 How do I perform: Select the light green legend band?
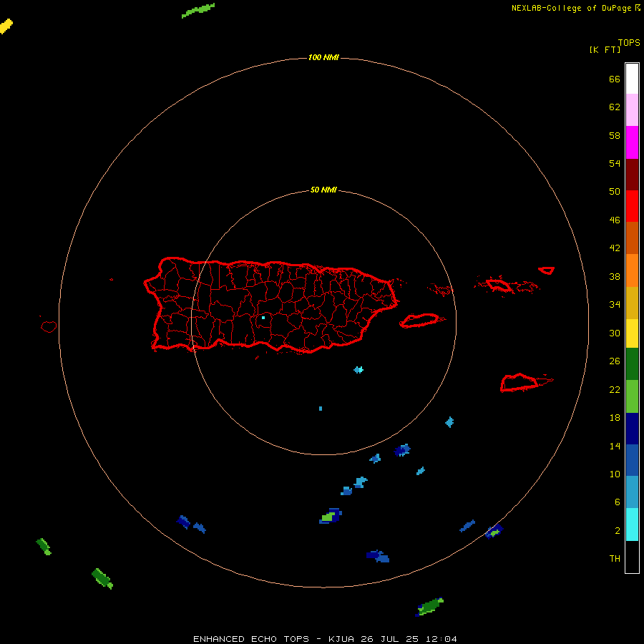(x=632, y=396)
